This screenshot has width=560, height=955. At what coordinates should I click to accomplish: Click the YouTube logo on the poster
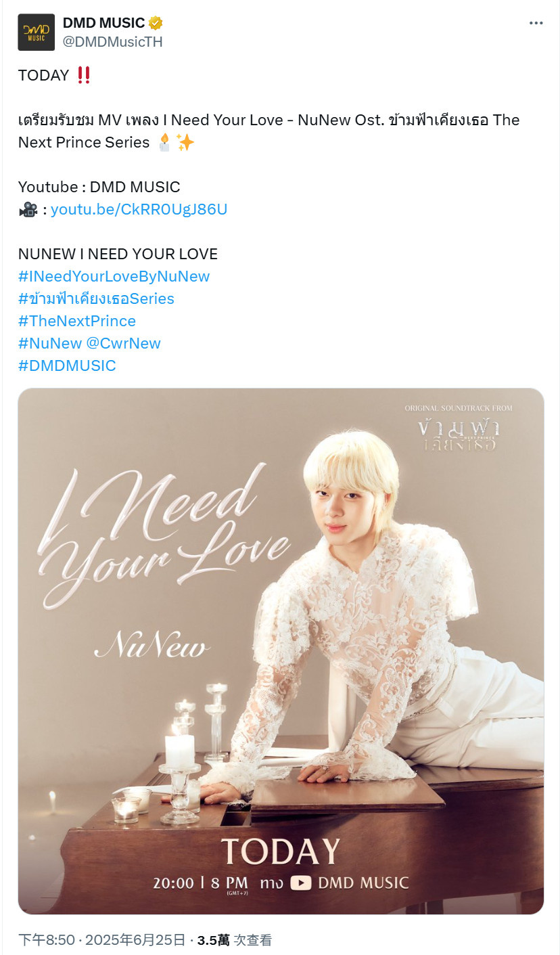pos(300,883)
